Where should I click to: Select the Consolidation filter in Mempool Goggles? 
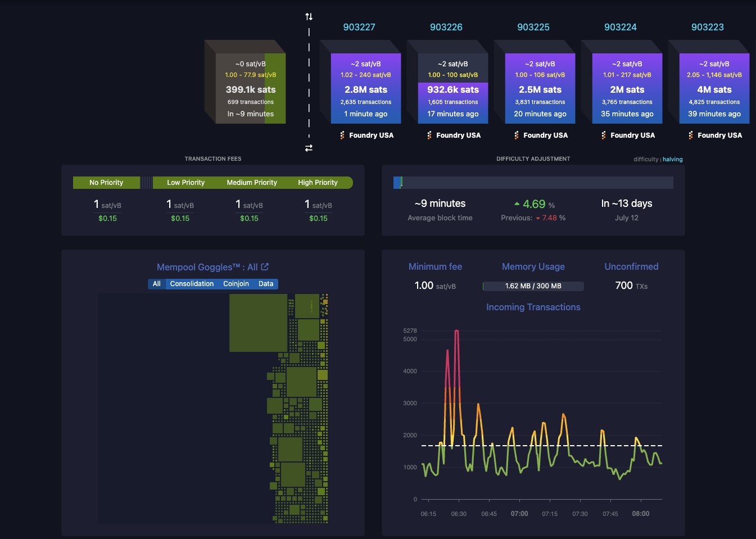click(192, 284)
